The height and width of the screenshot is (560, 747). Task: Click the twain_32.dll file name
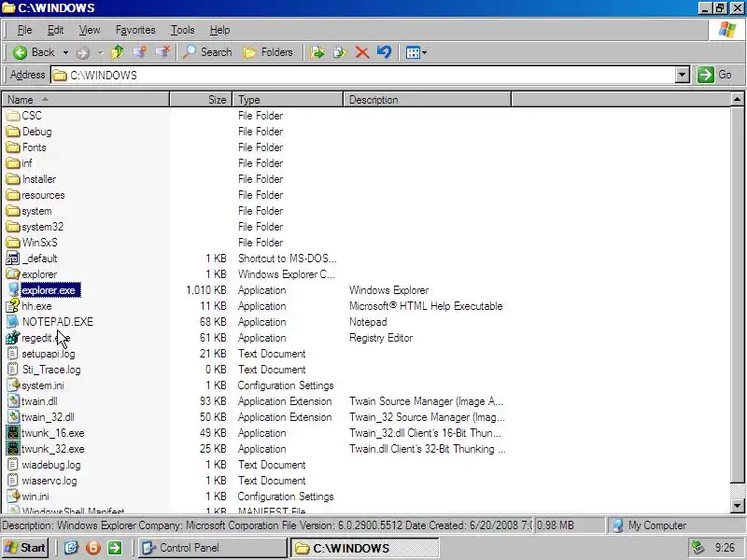49,417
